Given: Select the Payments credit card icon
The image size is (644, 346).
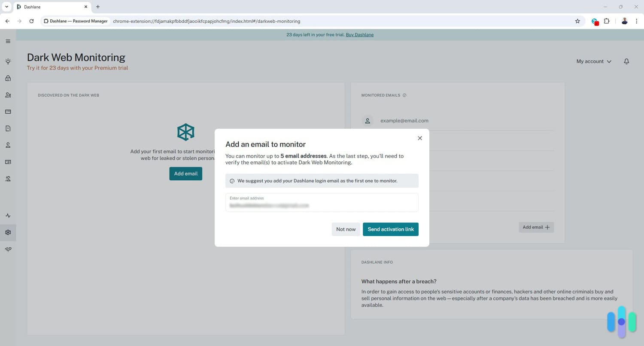Looking at the screenshot, I should 8,112.
